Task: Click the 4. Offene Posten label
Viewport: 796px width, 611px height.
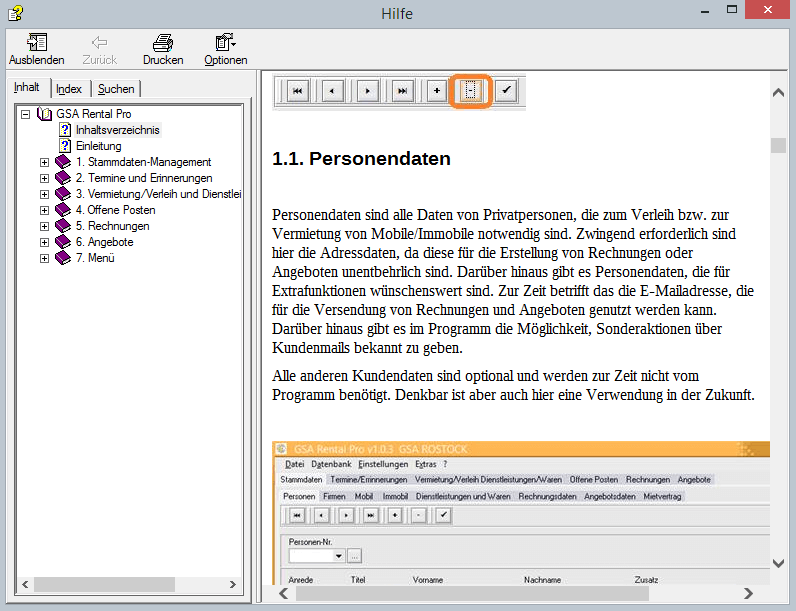Action: (115, 210)
